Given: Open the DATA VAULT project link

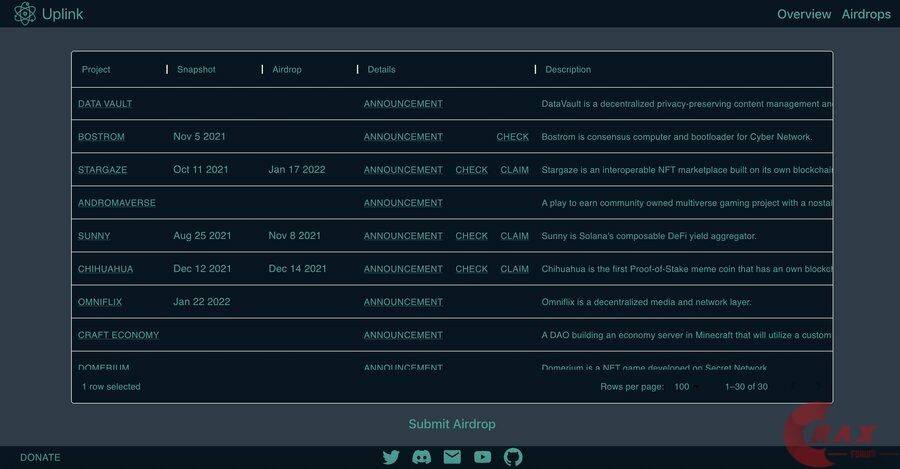Looking at the screenshot, I should [x=105, y=104].
